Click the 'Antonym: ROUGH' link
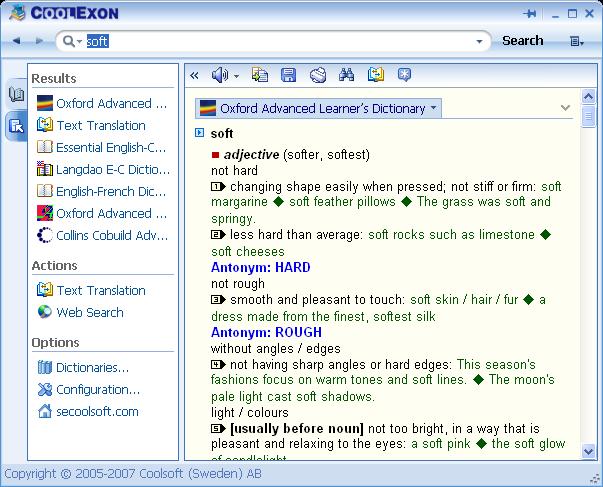This screenshot has height=487, width=603. pos(266,332)
